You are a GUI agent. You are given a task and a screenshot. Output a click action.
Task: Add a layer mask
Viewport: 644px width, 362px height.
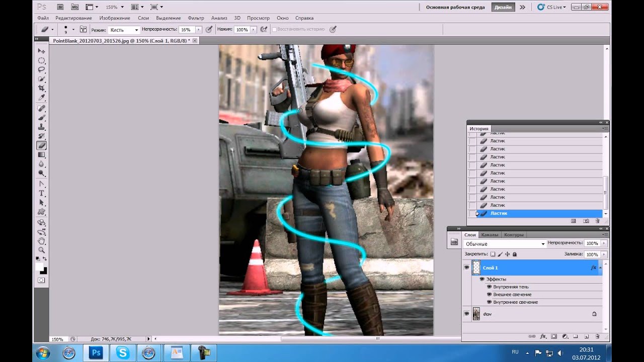(x=554, y=336)
